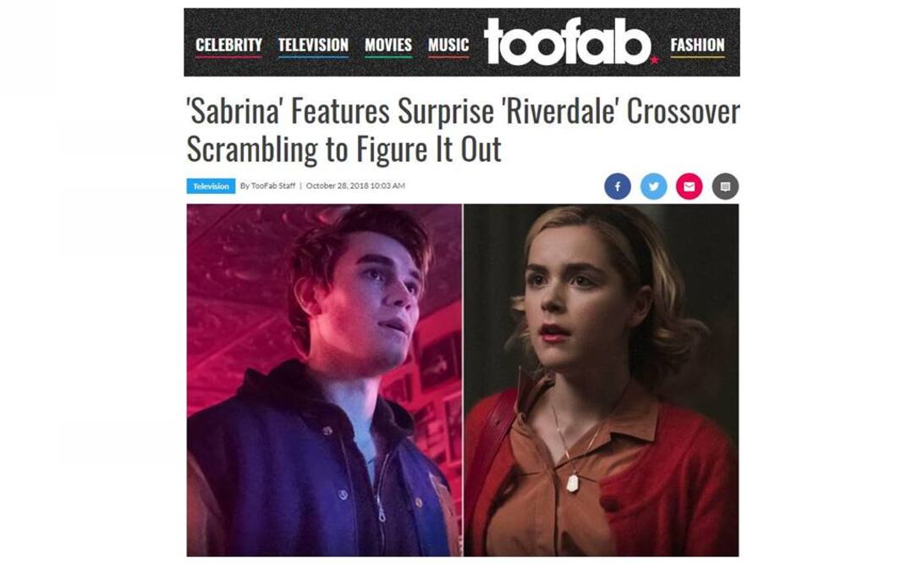
Task: Open the Fashion section
Action: click(698, 46)
